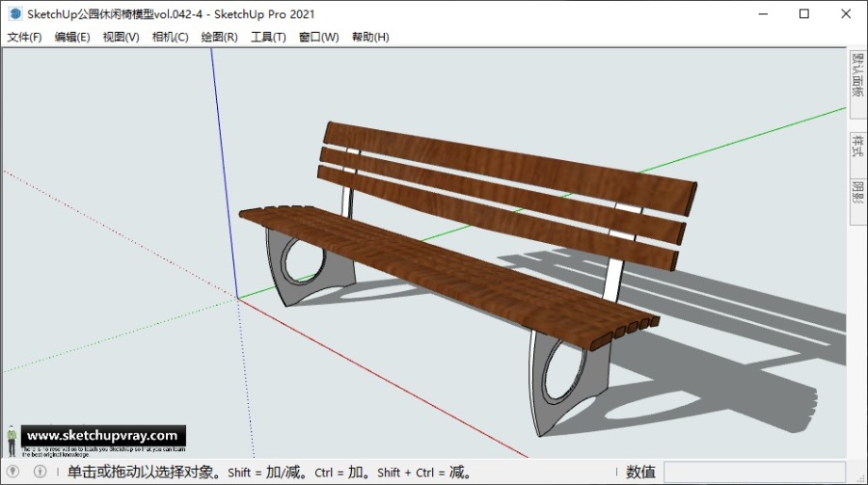Select the bench backrest top wooden slat
The width and height of the screenshot is (868, 485).
click(509, 167)
